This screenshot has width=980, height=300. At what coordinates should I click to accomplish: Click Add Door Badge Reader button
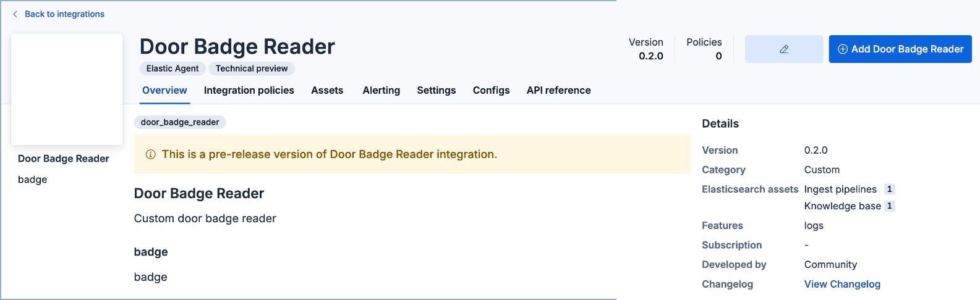coord(900,49)
